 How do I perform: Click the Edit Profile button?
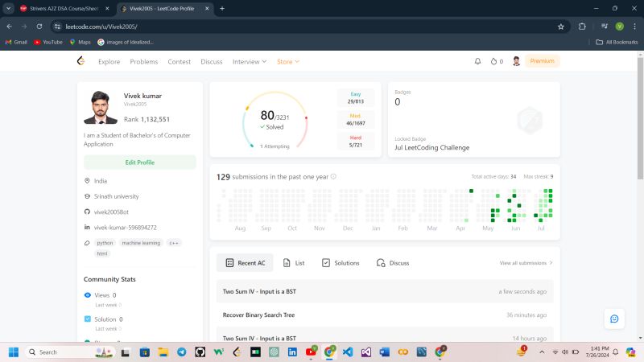140,162
